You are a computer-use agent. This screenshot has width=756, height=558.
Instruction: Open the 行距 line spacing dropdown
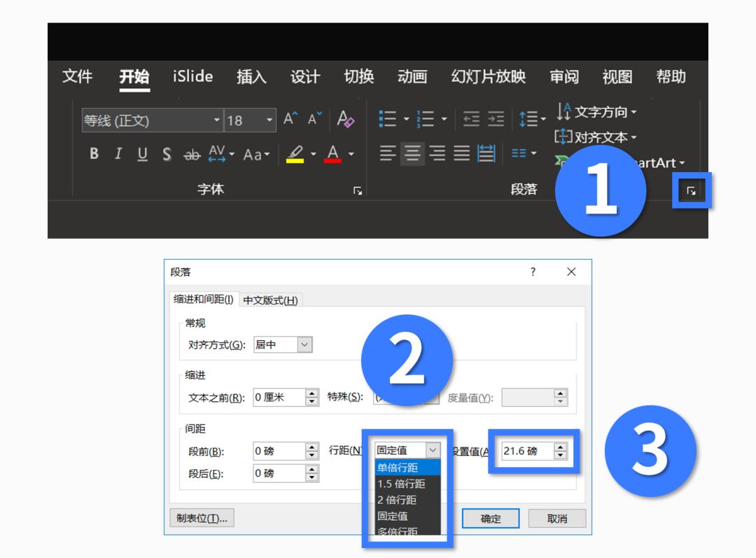pos(433,450)
